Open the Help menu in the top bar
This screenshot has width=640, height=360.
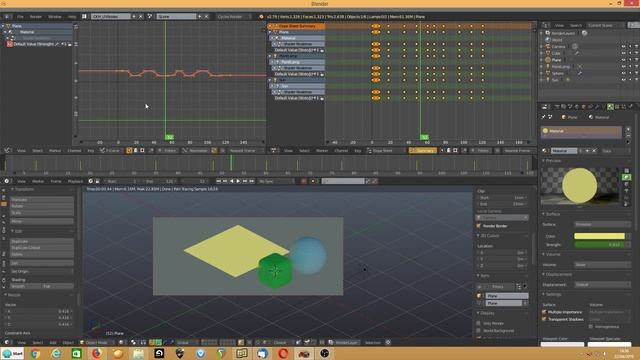click(x=72, y=17)
